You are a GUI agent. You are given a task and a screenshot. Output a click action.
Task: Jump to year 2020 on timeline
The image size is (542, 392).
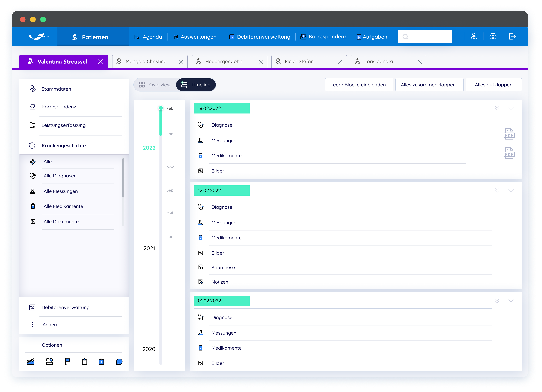(x=149, y=349)
